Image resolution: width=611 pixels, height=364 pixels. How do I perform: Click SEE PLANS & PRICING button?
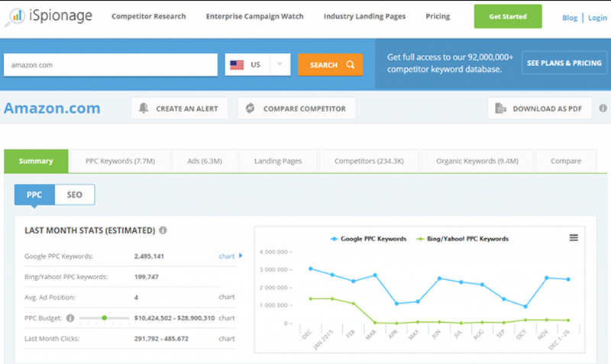click(x=564, y=63)
